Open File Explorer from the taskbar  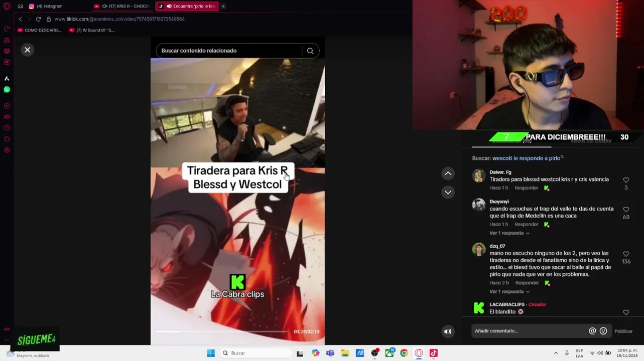[345, 353]
